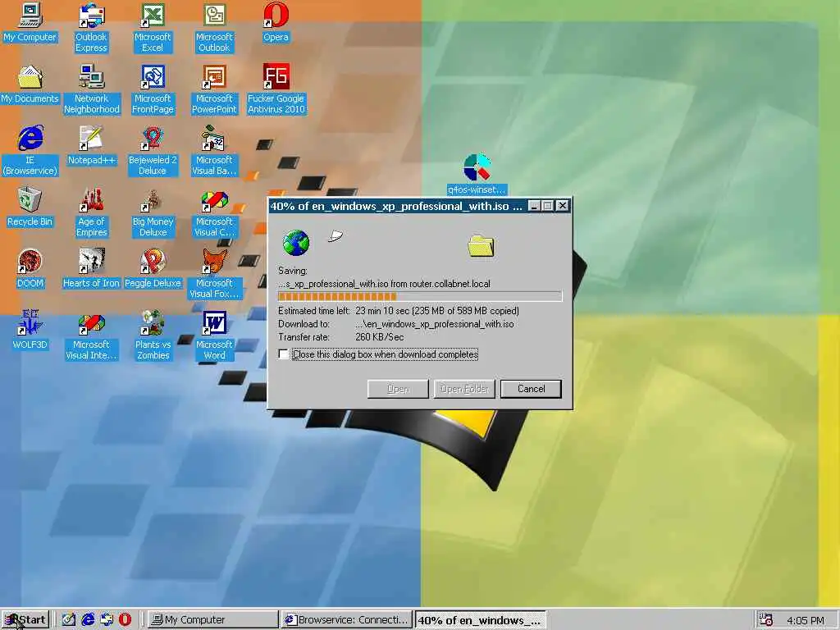Switch to My Computer taskbar window
Image resolution: width=840 pixels, height=630 pixels.
(x=212, y=620)
